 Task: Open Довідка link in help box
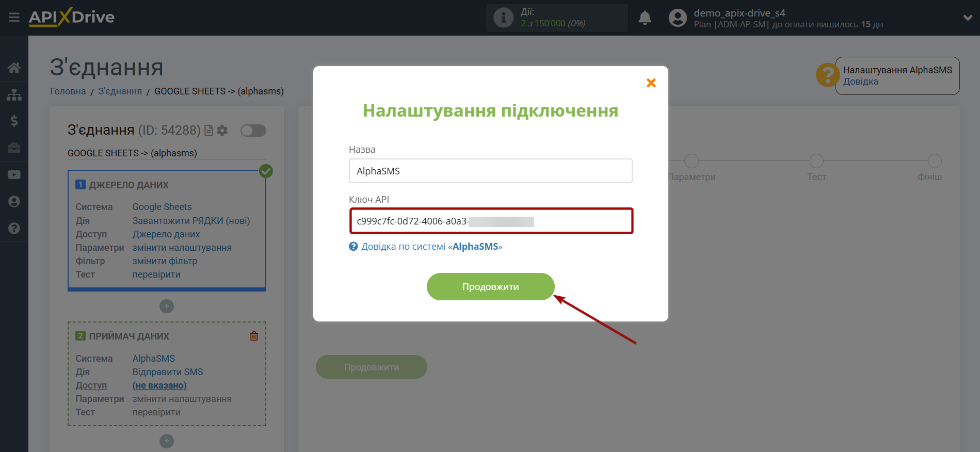[x=861, y=82]
